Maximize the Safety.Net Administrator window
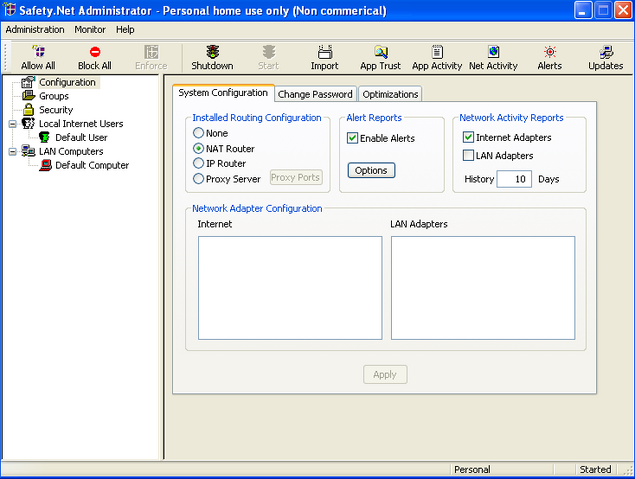635x479 pixels. [603, 10]
